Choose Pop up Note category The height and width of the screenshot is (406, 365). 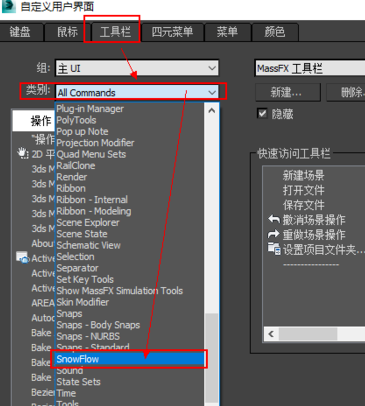(x=82, y=131)
